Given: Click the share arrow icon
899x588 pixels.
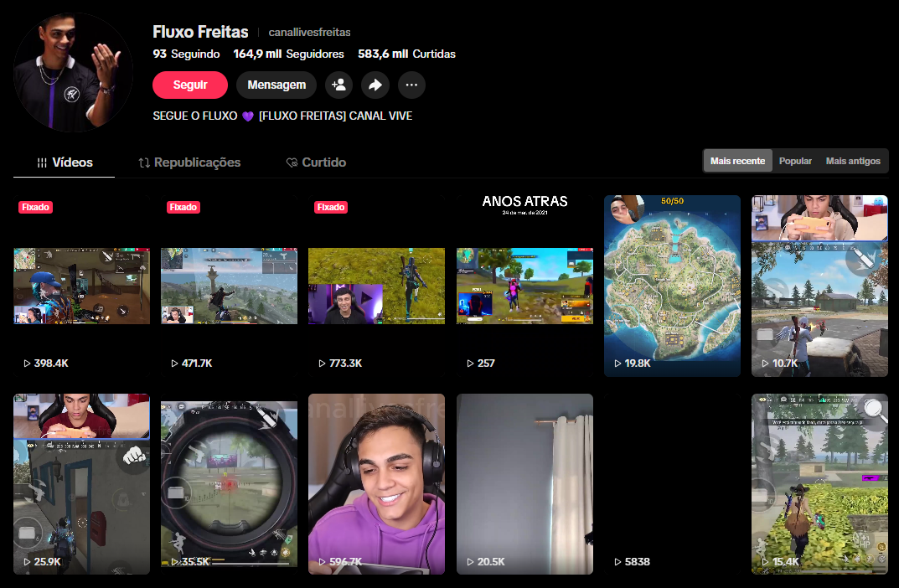Looking at the screenshot, I should point(375,85).
